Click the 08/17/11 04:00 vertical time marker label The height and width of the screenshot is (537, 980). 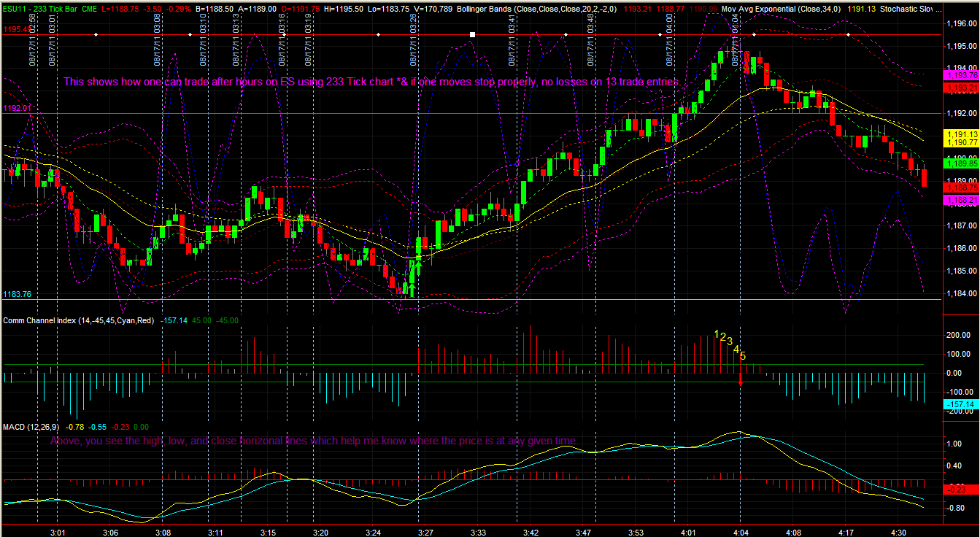tap(669, 39)
